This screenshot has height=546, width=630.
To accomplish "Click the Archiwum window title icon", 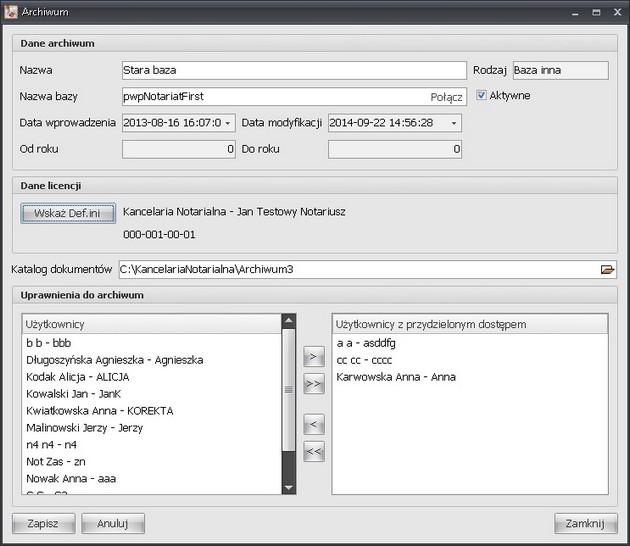I will point(11,11).
